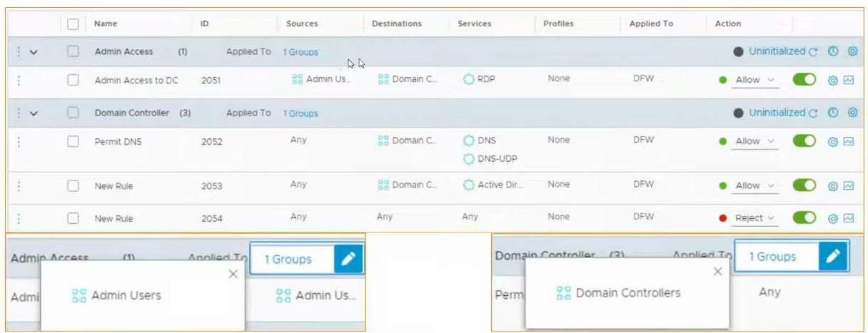Open three-dot menu for Admin Access to DC rule

[x=19, y=81]
